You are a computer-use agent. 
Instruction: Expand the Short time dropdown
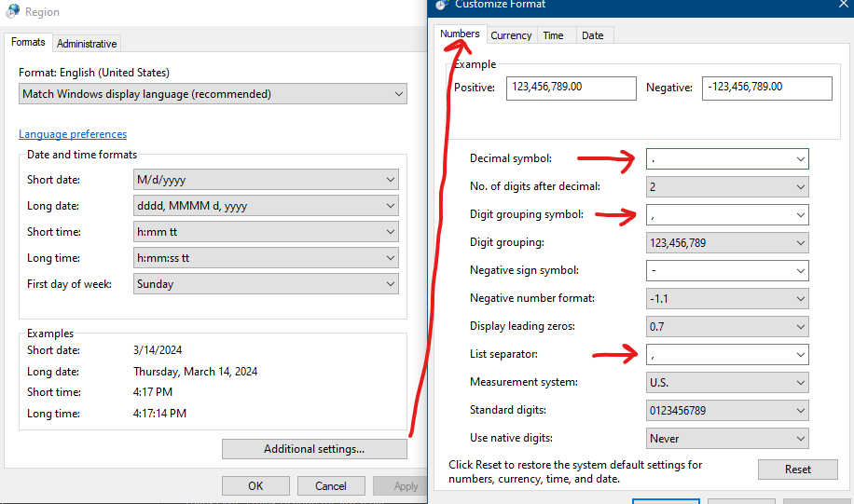pos(266,232)
